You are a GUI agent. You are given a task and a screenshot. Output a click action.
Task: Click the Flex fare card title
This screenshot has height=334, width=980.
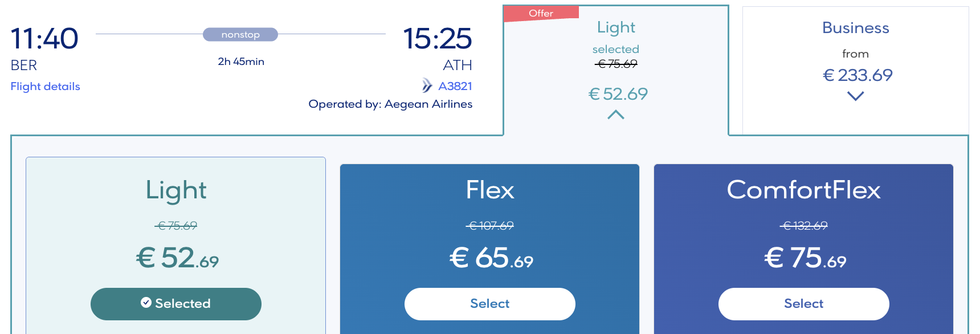tap(489, 190)
